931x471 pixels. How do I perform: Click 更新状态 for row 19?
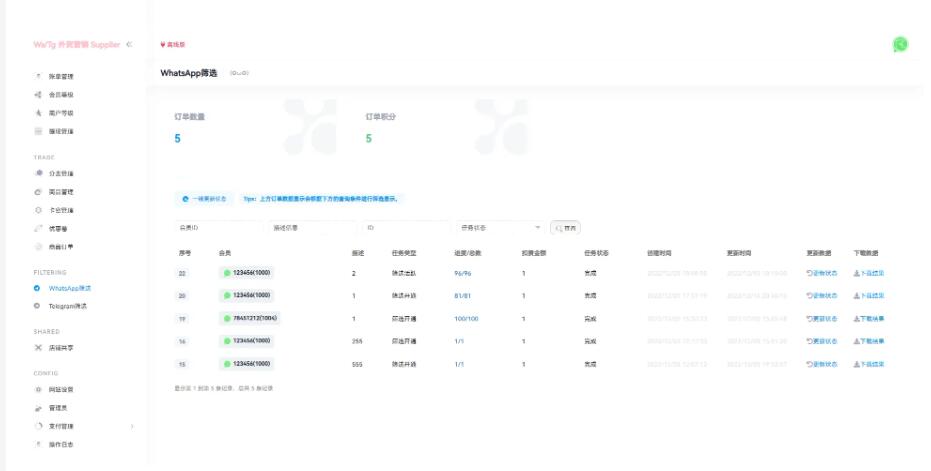822,319
